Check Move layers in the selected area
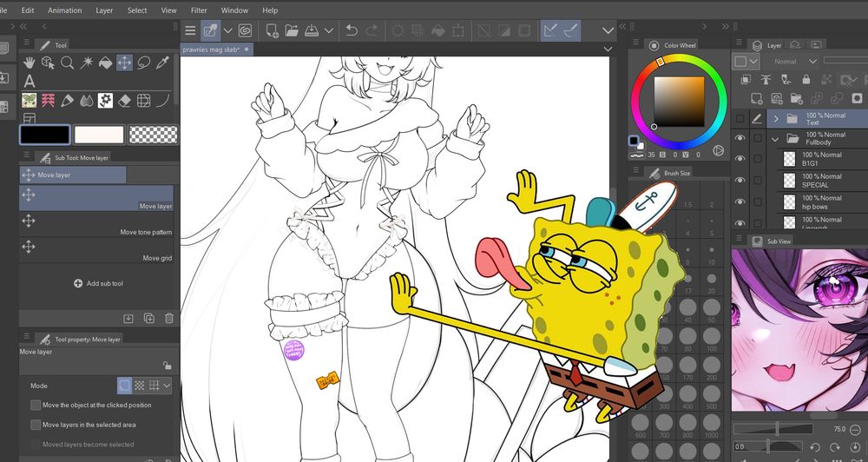The height and width of the screenshot is (462, 868). [36, 425]
